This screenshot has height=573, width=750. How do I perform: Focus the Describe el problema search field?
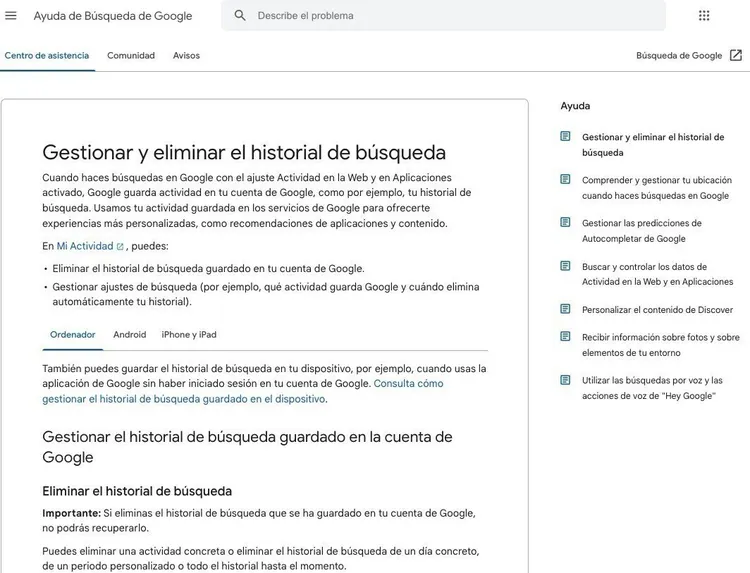click(443, 16)
